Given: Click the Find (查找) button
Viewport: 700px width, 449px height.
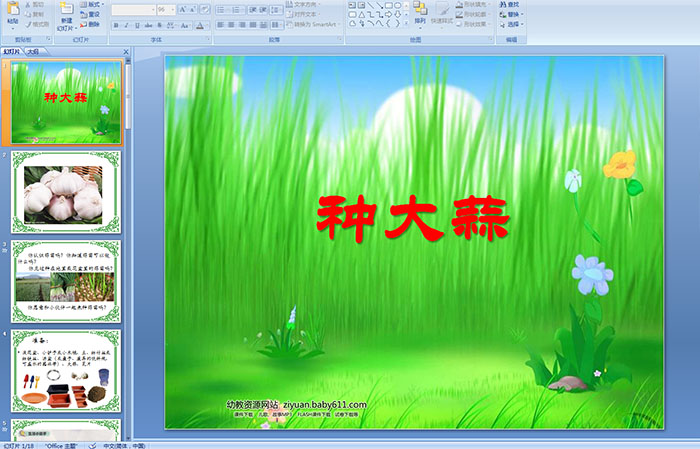Looking at the screenshot, I should (x=509, y=4).
